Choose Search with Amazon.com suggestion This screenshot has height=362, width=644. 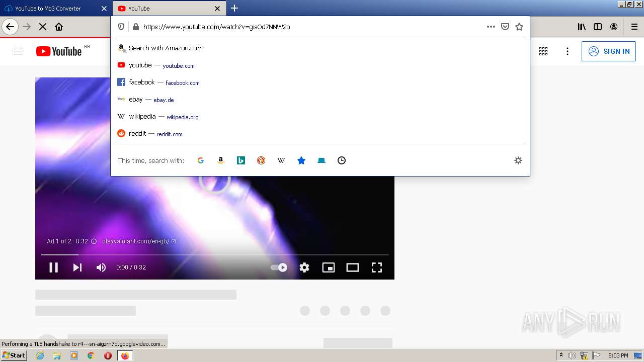point(320,48)
